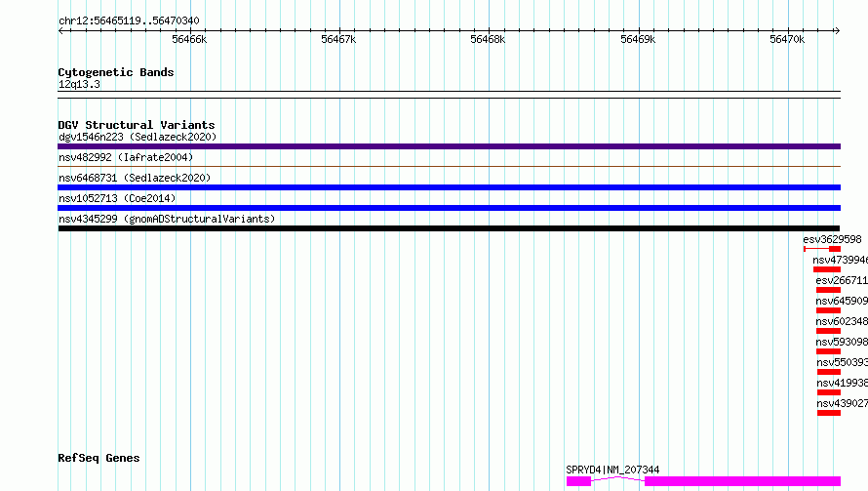This screenshot has width=868, height=491.
Task: Click the nsv4345299 gnomAD black bar
Action: [x=449, y=228]
